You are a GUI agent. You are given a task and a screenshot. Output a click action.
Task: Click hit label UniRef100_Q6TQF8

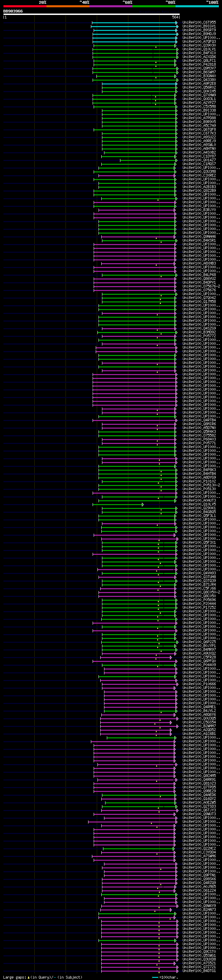tap(199, 129)
